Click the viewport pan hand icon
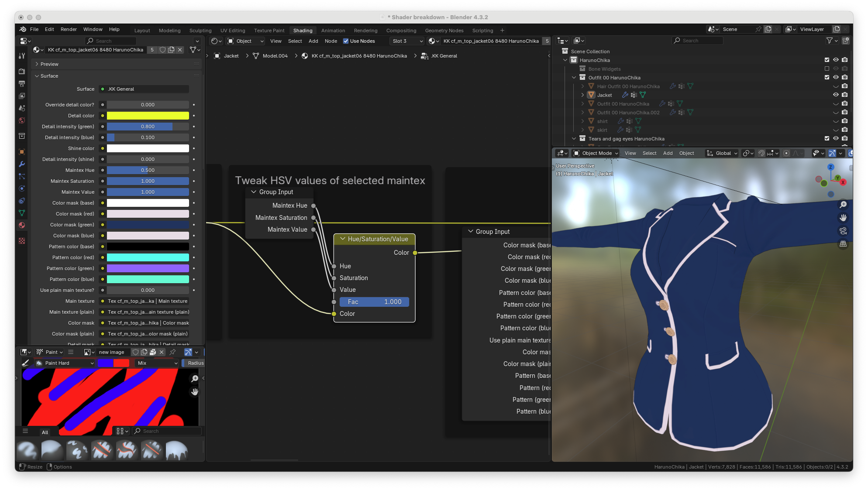868x490 pixels. [x=843, y=218]
